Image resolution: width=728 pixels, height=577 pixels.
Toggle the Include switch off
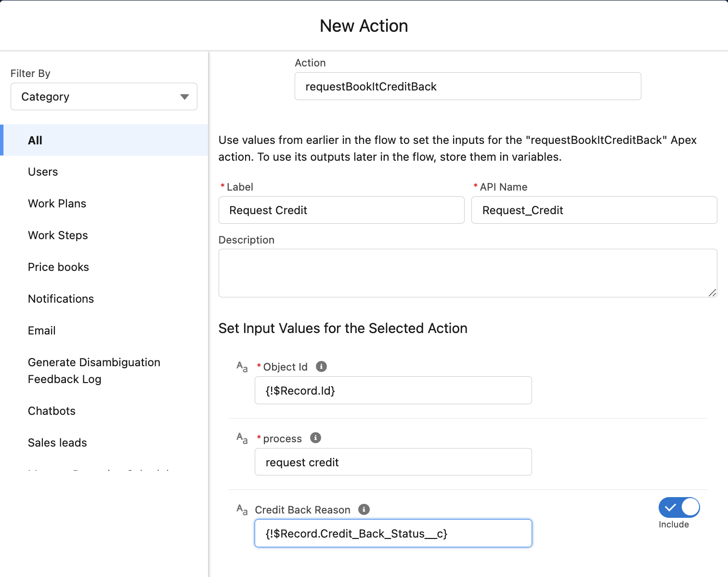(679, 507)
